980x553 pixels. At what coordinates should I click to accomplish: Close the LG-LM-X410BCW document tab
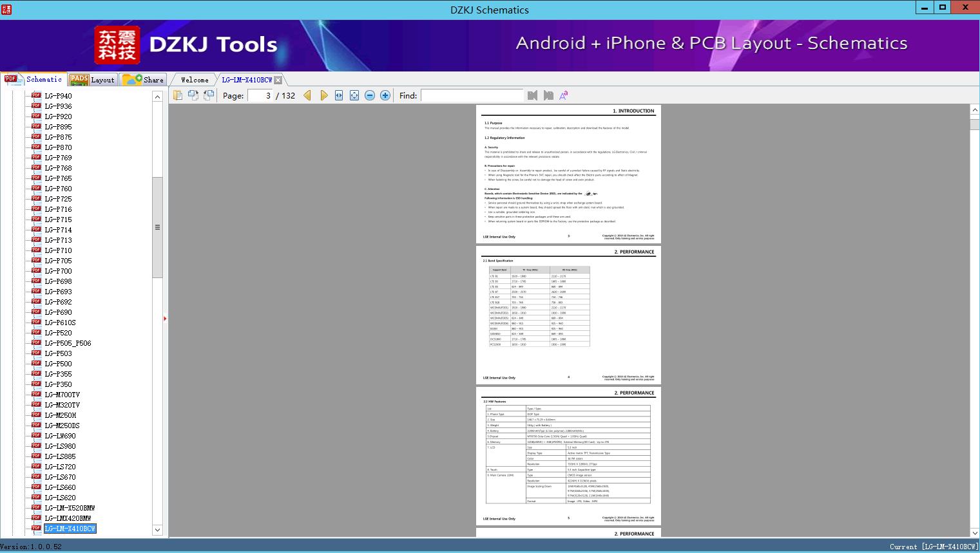(x=278, y=80)
